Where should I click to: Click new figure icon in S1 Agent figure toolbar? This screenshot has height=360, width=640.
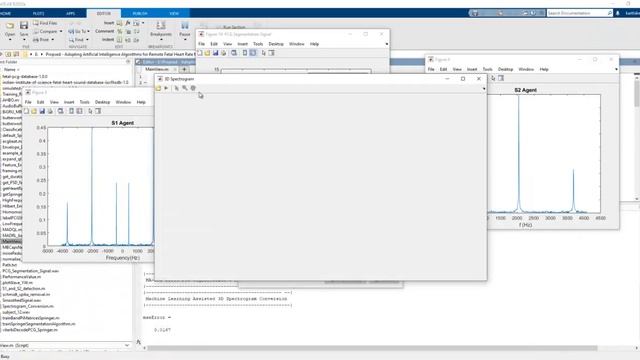click(27, 111)
